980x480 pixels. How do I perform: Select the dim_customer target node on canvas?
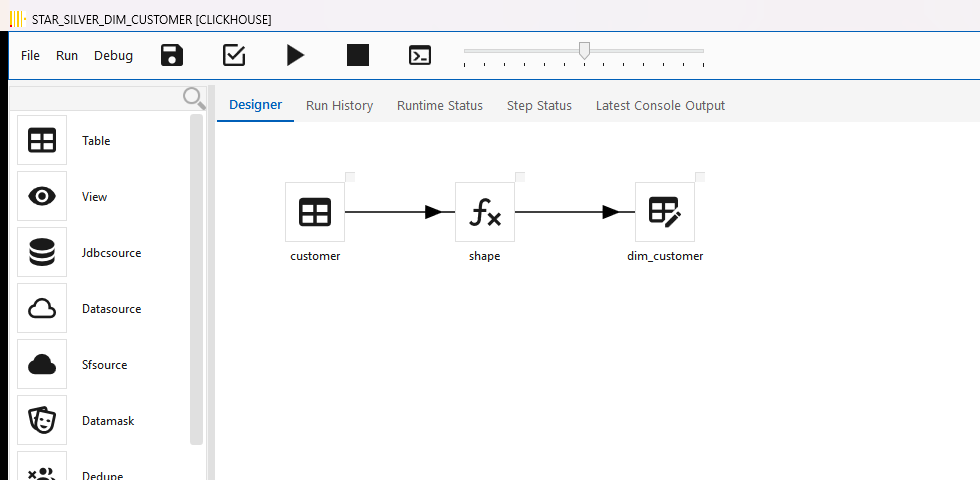click(x=665, y=212)
